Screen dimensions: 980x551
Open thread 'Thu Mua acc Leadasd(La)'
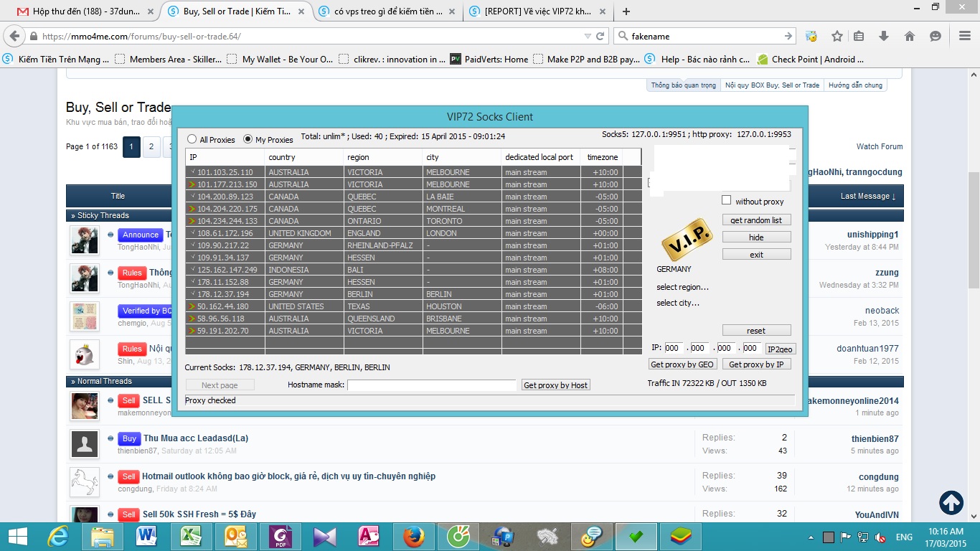coord(196,438)
